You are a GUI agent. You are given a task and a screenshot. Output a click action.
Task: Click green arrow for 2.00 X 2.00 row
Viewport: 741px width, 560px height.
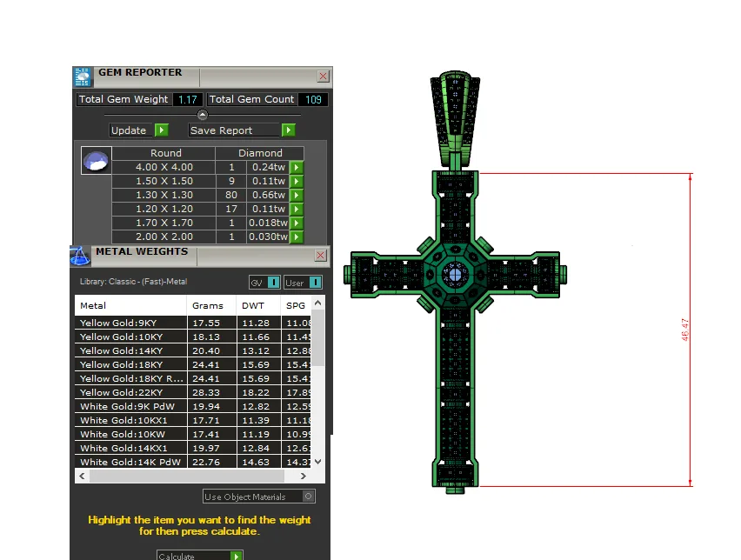pyautogui.click(x=297, y=237)
